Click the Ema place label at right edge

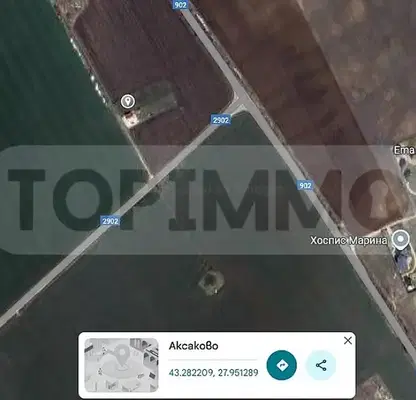(404, 150)
